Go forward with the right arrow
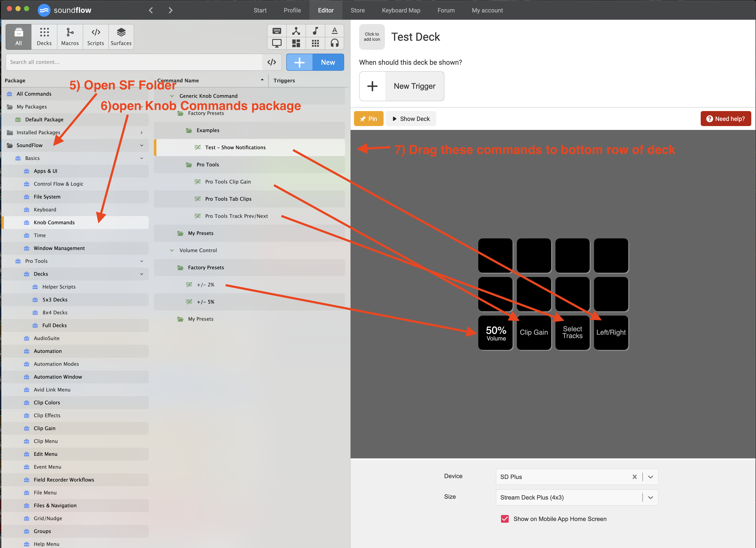The width and height of the screenshot is (756, 548). point(171,10)
